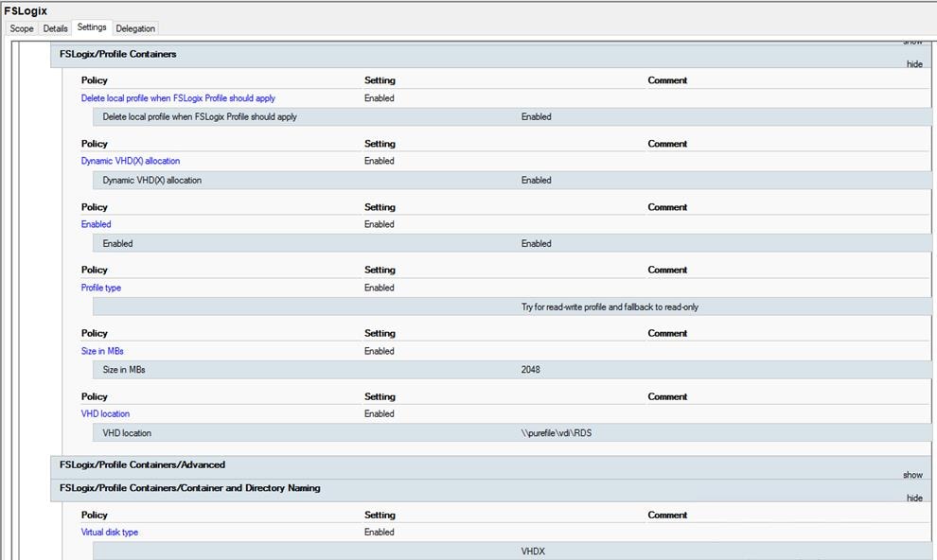
Task: Open the Profile type policy link
Action: (99, 288)
